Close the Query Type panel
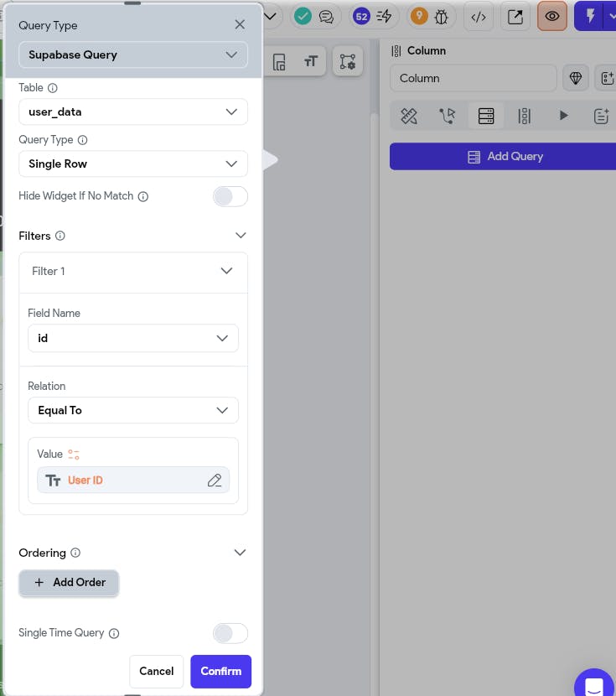Image resolution: width=616 pixels, height=696 pixels. tap(240, 24)
